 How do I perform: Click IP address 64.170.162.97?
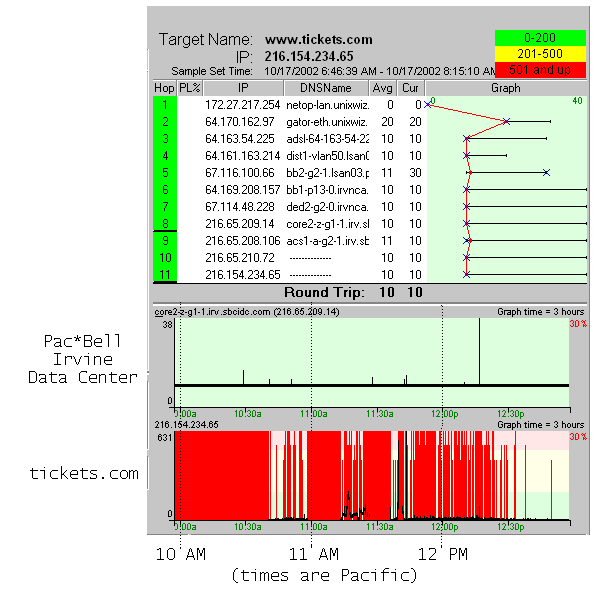point(240,122)
